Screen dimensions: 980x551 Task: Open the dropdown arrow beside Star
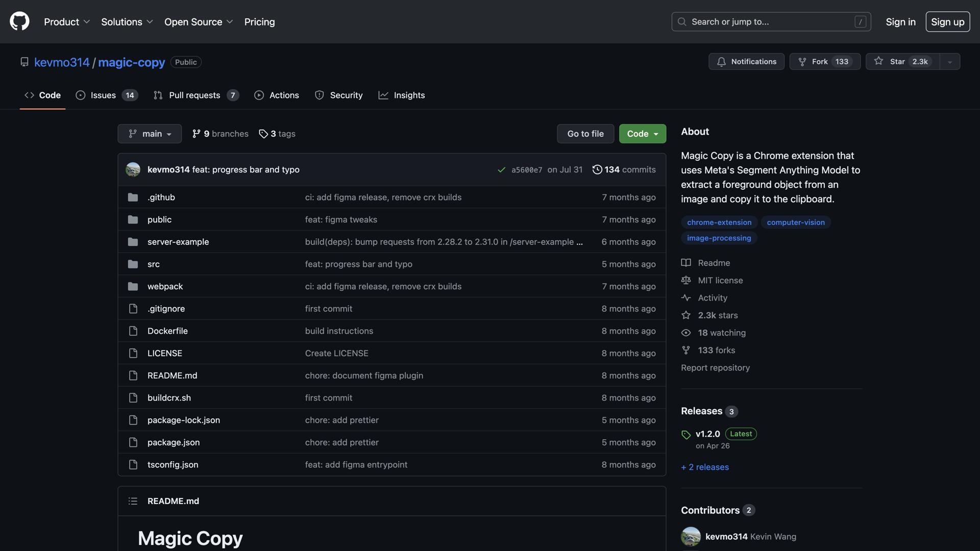tap(950, 62)
